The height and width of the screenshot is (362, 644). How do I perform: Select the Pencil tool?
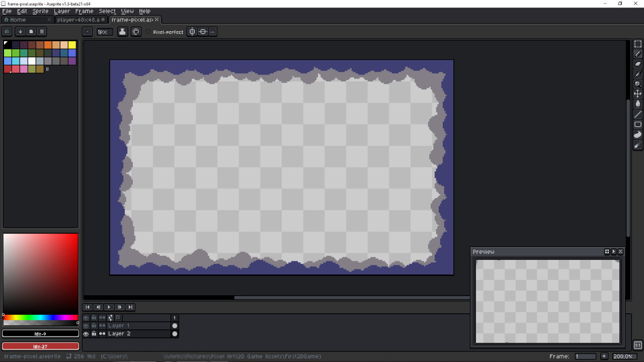[637, 54]
